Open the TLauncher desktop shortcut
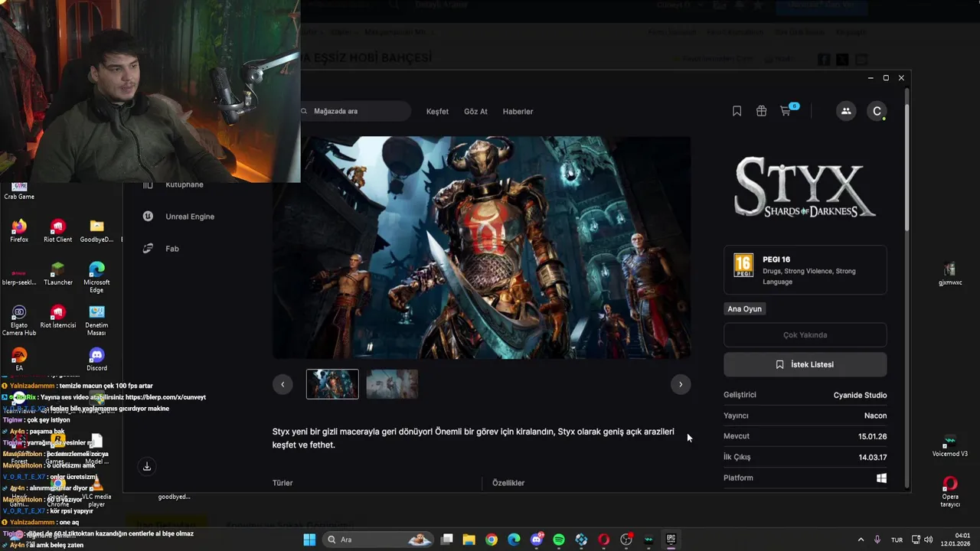The width and height of the screenshot is (980, 551). pyautogui.click(x=57, y=273)
